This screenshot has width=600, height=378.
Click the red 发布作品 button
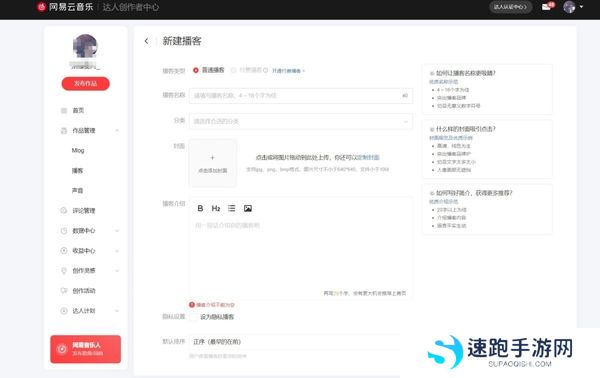click(85, 83)
